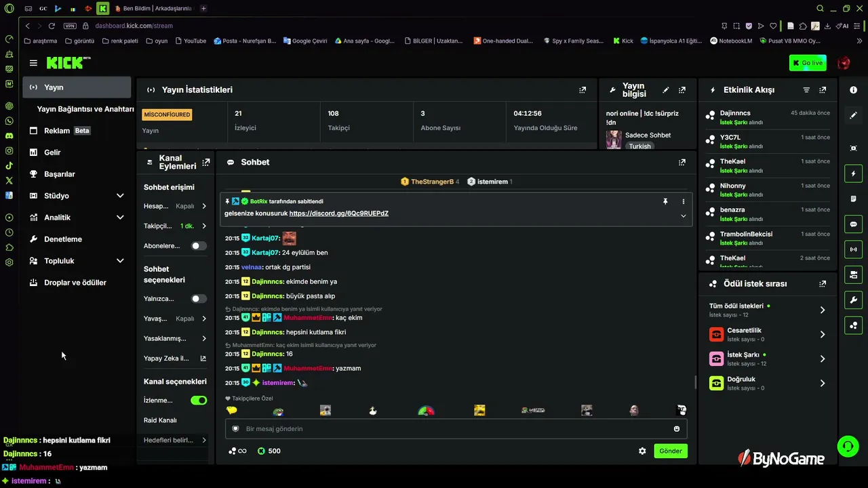Open the Etkinlik Akışı filter icon
The height and width of the screenshot is (488, 868).
pyautogui.click(x=806, y=89)
